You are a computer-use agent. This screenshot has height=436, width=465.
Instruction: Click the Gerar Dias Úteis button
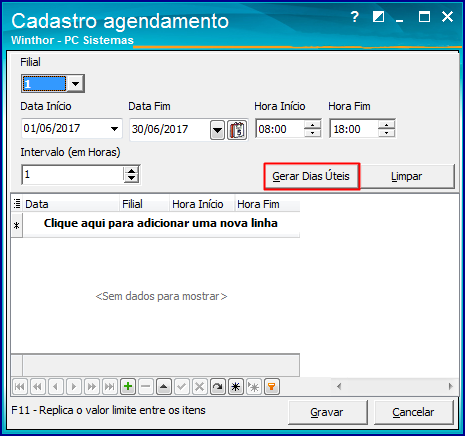click(311, 176)
